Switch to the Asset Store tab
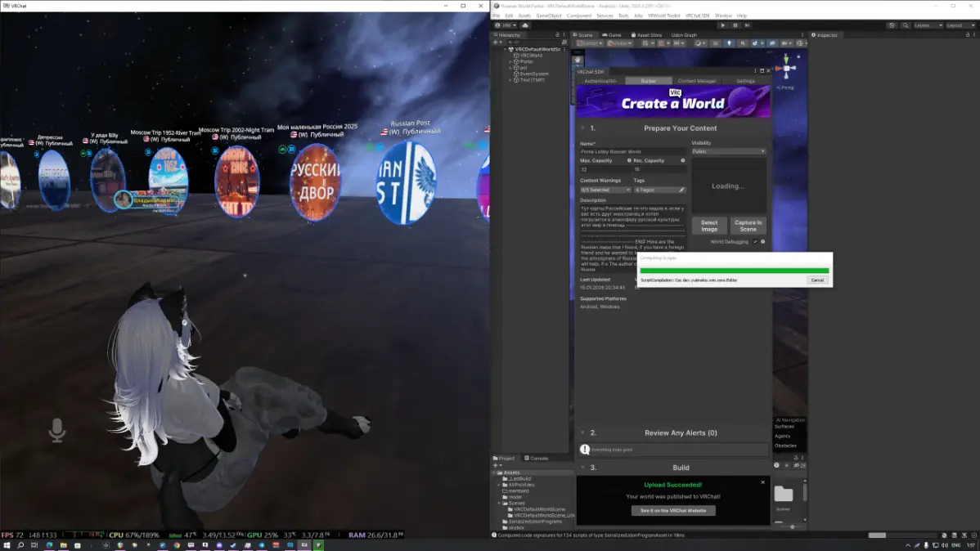 [647, 35]
